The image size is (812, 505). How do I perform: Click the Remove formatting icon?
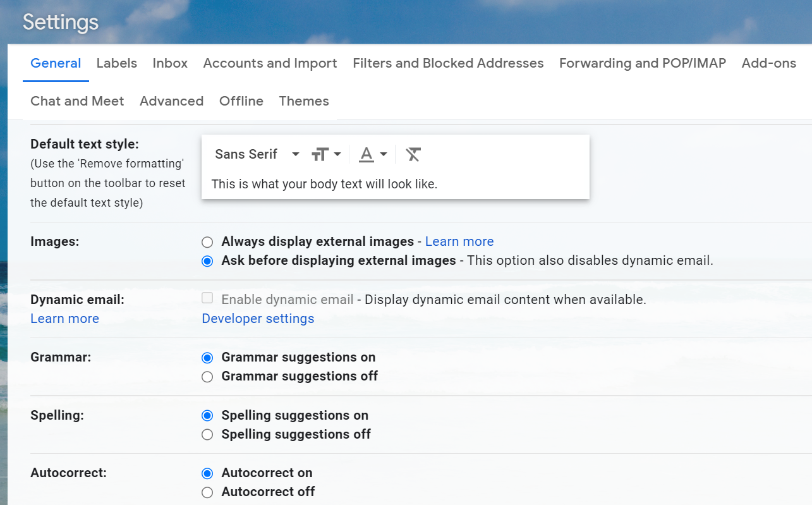[413, 154]
